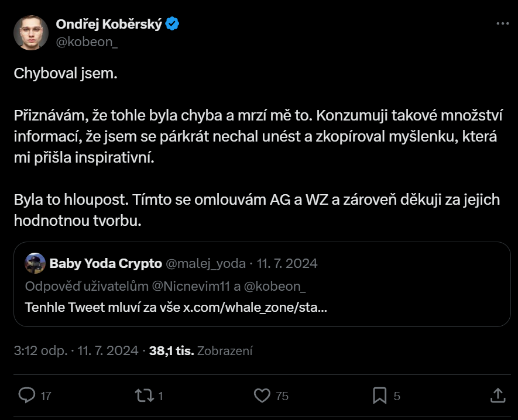
Task: Click the quoted tweet date 11. 7. 2024
Action: pos(288,263)
